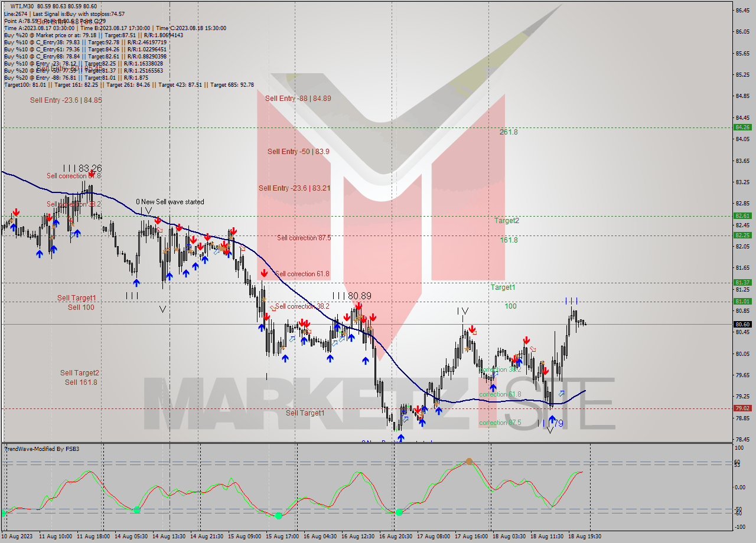This screenshot has height=543, width=756.
Task: Click the 100 level on indicator scale
Action: coord(739,449)
